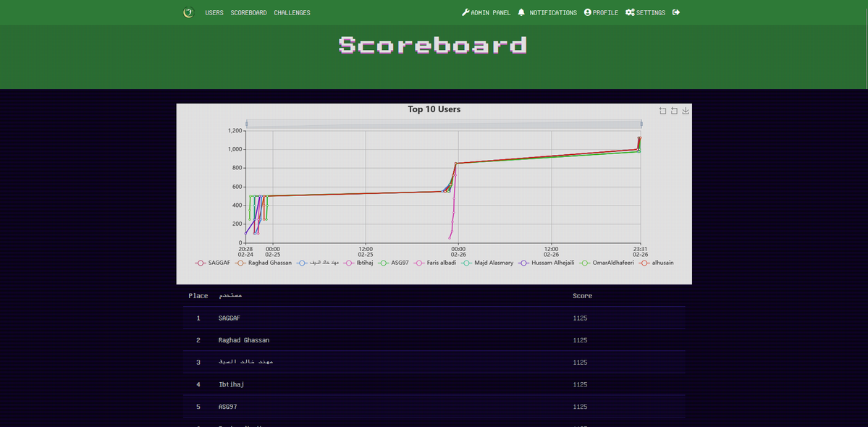Click ASG97's score 1125
Viewport: 868px width, 427px height.
click(x=580, y=407)
